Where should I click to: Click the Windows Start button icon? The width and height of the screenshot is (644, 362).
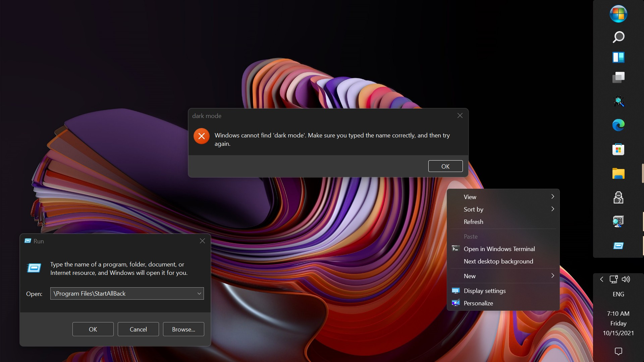coord(619,14)
